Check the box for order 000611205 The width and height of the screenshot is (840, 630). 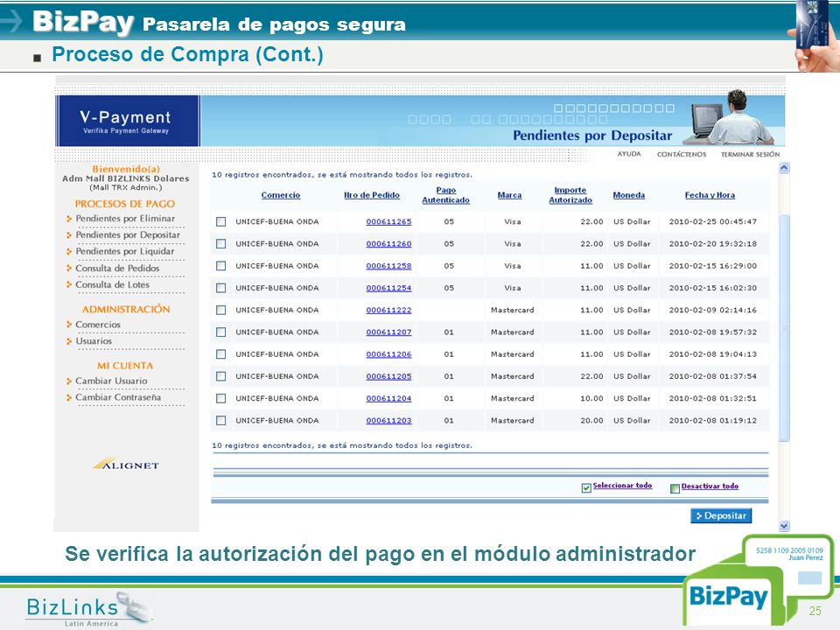pos(220,376)
